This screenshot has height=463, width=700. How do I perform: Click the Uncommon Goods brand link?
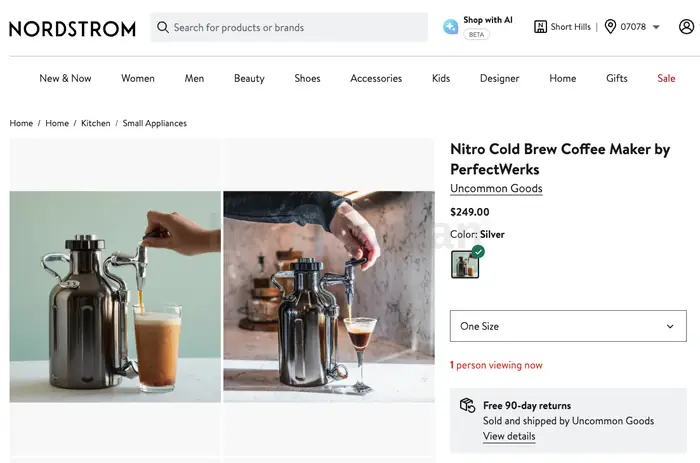496,188
